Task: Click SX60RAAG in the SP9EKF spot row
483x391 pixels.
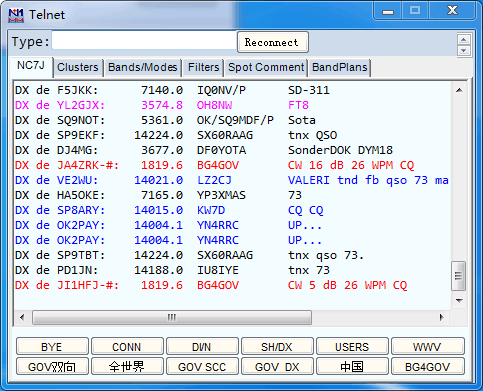Action: point(225,135)
